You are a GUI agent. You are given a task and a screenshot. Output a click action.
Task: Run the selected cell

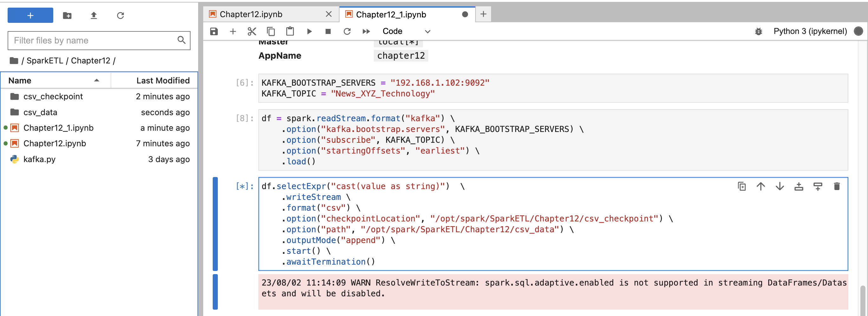309,31
